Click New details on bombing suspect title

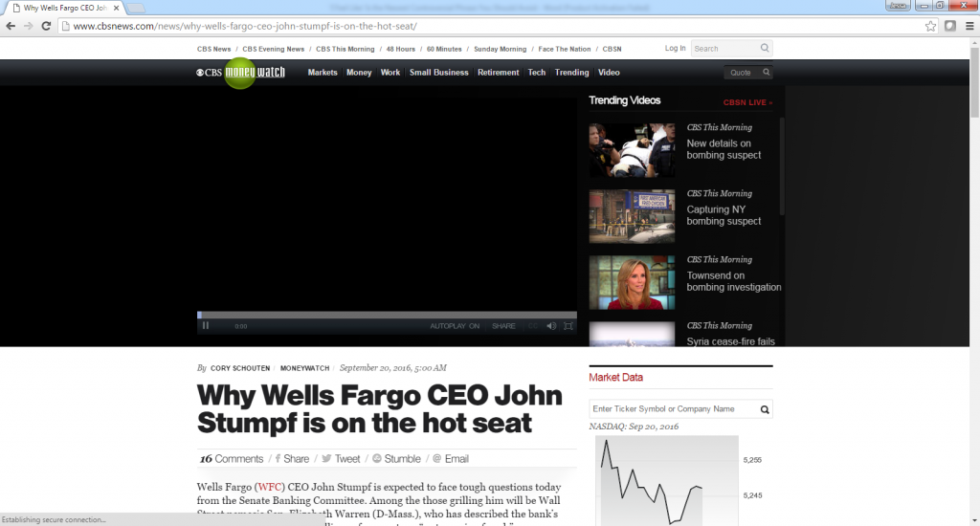coord(724,149)
